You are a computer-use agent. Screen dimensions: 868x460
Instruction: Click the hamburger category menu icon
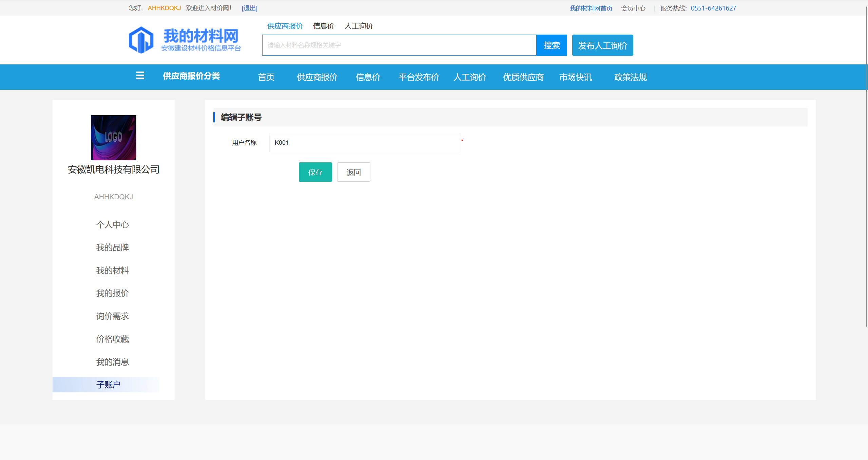(140, 76)
